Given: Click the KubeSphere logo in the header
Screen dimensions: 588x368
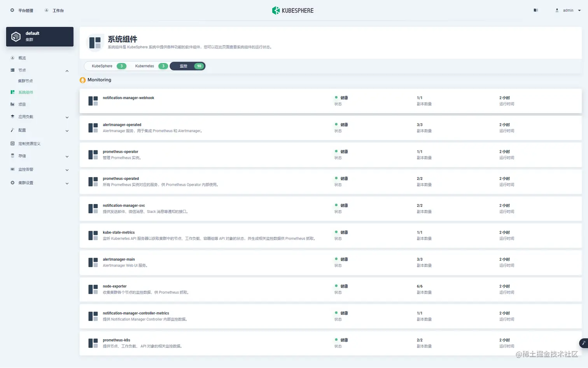Looking at the screenshot, I should coord(293,10).
